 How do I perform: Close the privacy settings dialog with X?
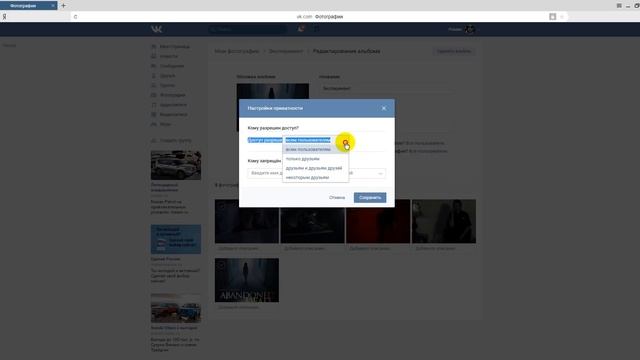(x=384, y=108)
